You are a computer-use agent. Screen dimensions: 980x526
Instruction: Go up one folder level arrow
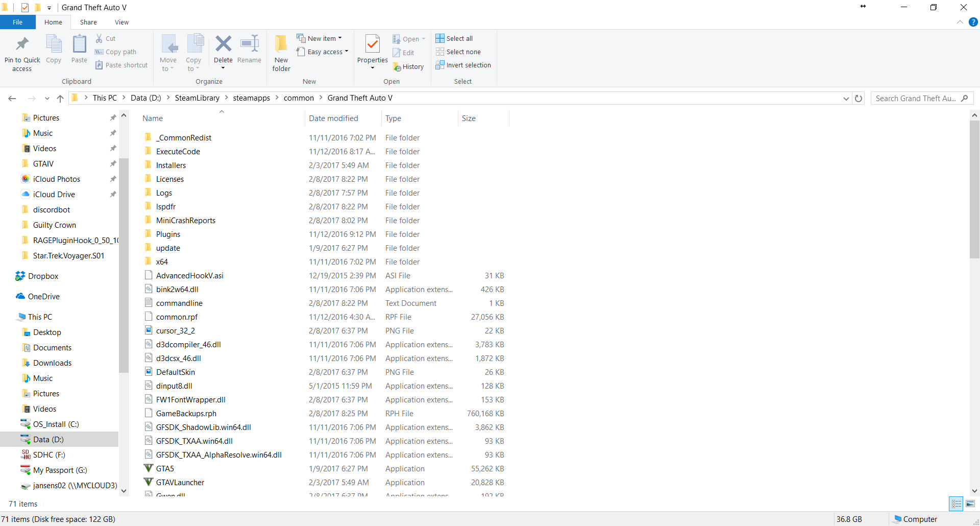60,99
